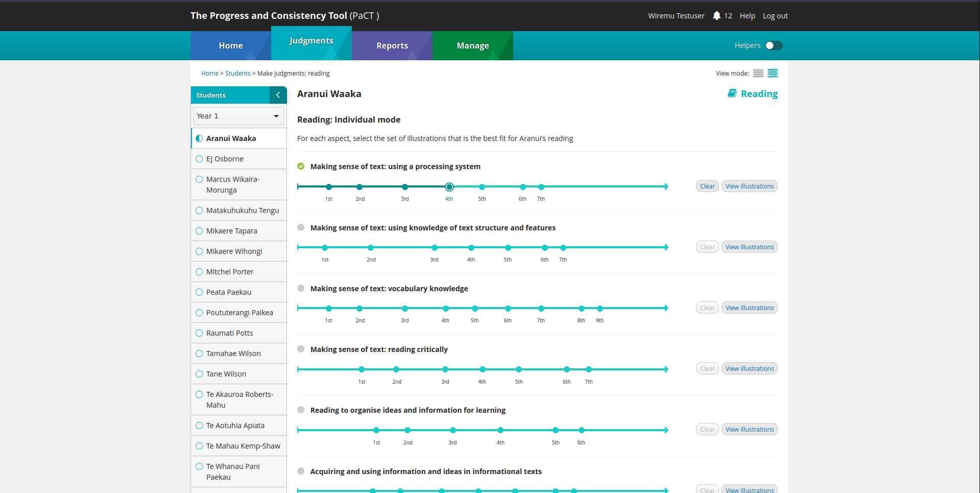Click the notifications bell icon
Viewport: 980px width, 493px height.
coord(716,16)
